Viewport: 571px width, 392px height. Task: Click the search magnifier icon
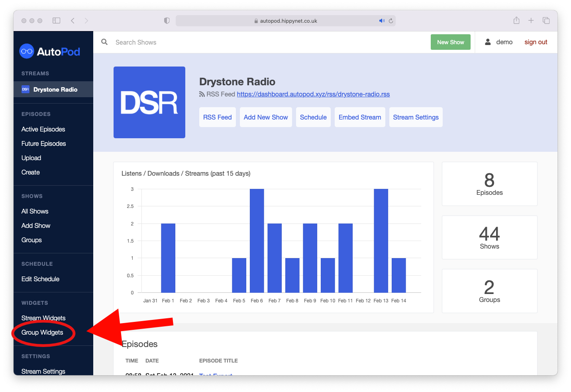tap(104, 42)
